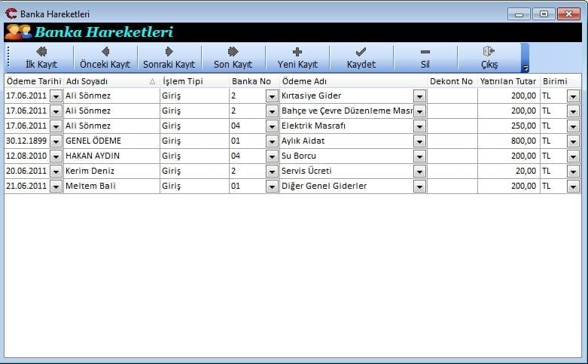Click the Yatırılan Tutar column header
Image resolution: width=588 pixels, height=364 pixels.
click(507, 81)
